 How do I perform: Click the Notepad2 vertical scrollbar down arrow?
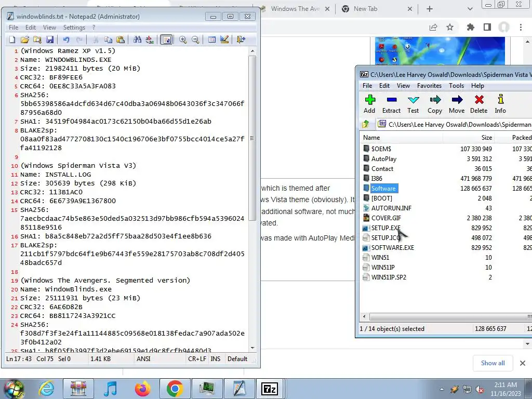point(252,348)
